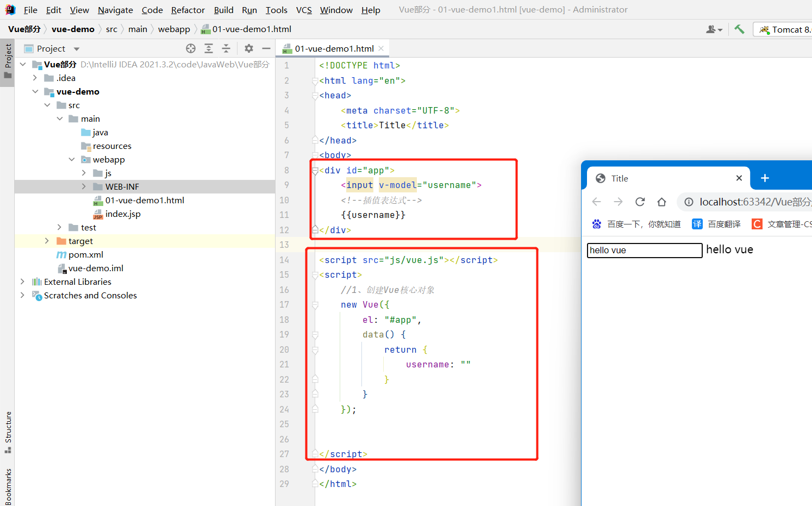Fold the html tag at line 2
Image resolution: width=812 pixels, height=506 pixels.
pyautogui.click(x=315, y=80)
